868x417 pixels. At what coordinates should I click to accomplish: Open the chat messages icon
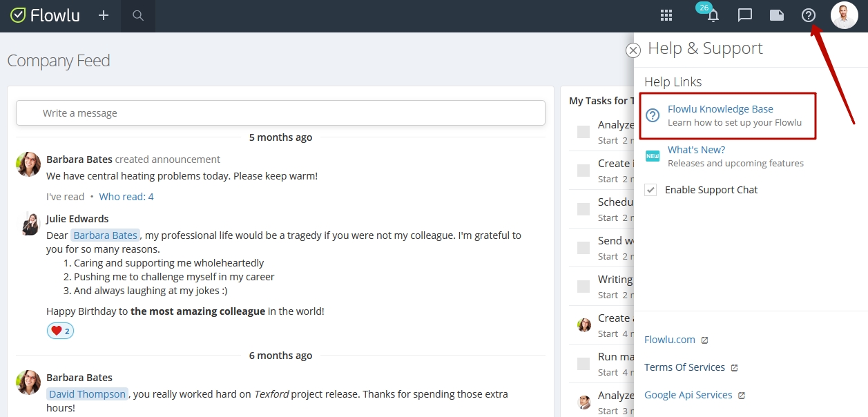point(744,15)
